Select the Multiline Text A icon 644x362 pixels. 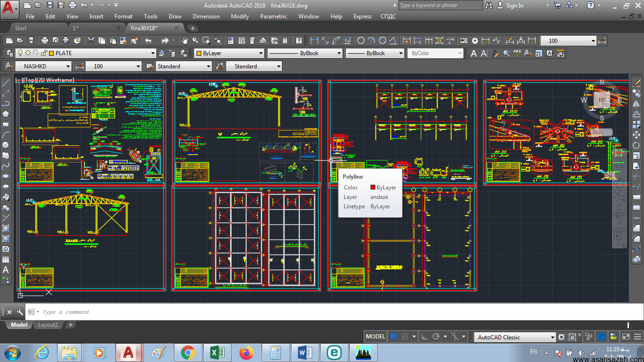tap(474, 53)
